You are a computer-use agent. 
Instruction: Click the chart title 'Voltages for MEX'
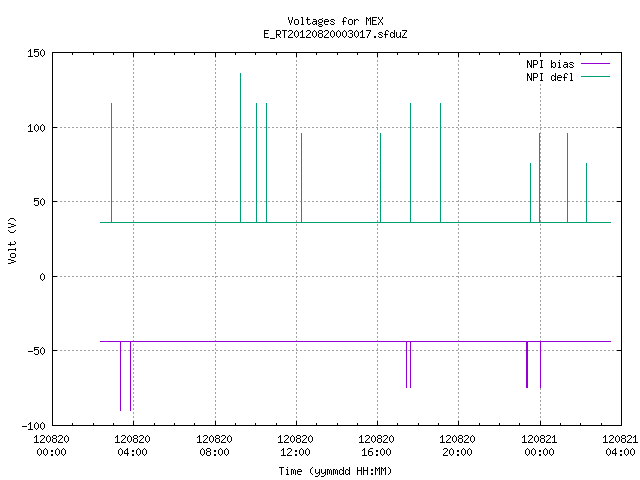click(335, 21)
